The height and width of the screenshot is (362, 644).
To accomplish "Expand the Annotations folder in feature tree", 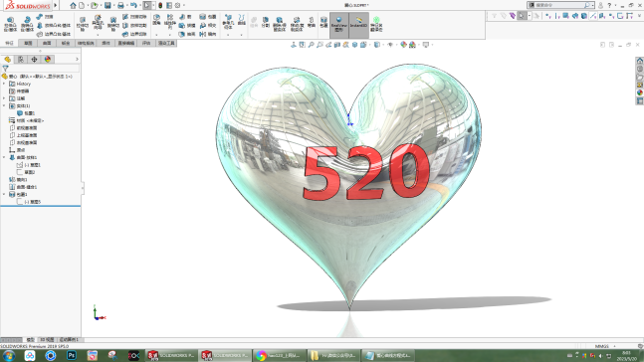I will pyautogui.click(x=4, y=98).
